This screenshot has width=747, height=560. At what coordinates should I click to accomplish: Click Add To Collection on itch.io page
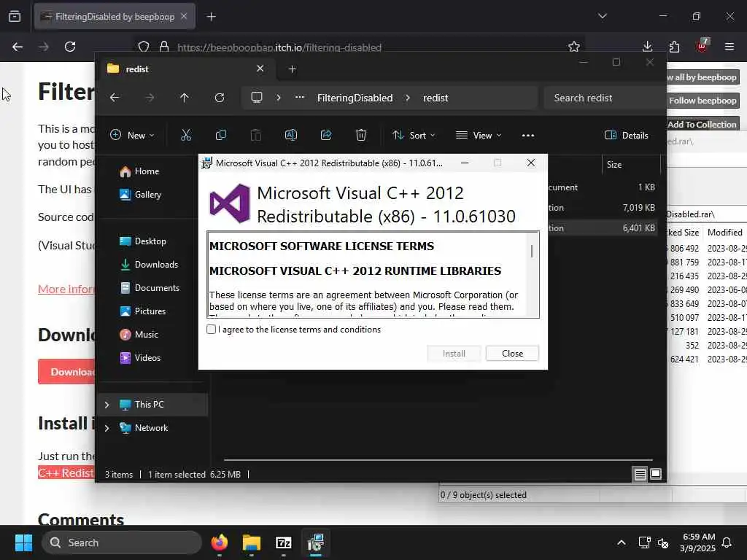[703, 124]
